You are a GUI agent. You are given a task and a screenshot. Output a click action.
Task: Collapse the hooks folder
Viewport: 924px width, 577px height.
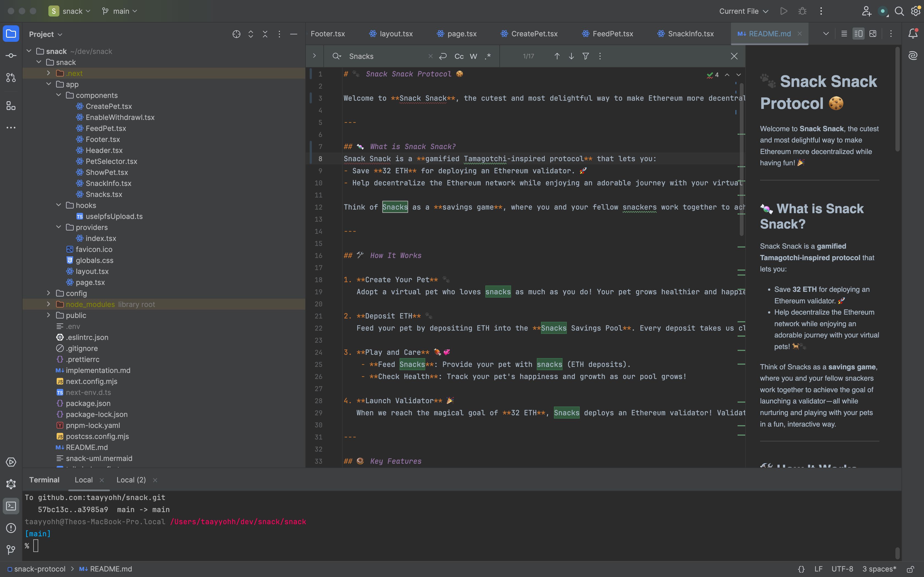coord(58,205)
